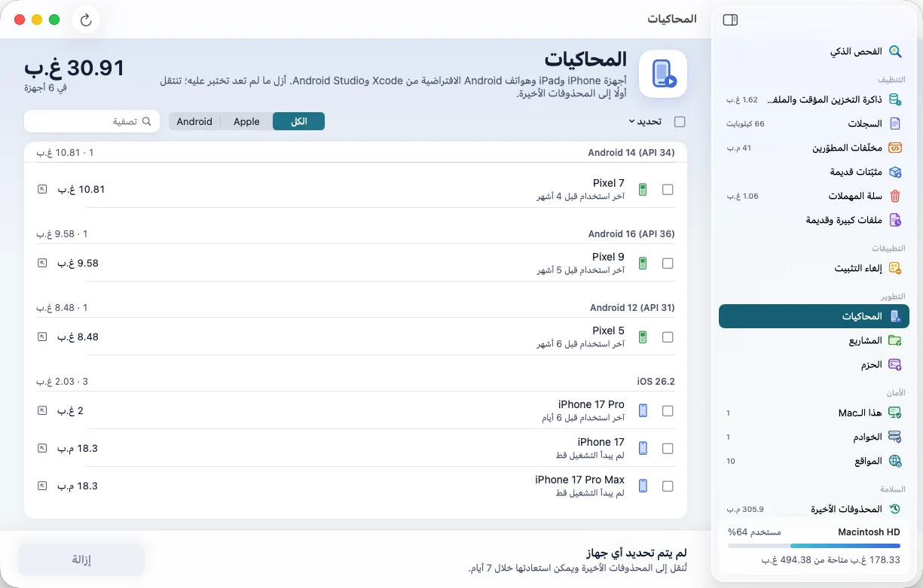This screenshot has width=923, height=588.
Task: Open المحذوفات الأخيرة sidebar item
Action: [x=814, y=509]
